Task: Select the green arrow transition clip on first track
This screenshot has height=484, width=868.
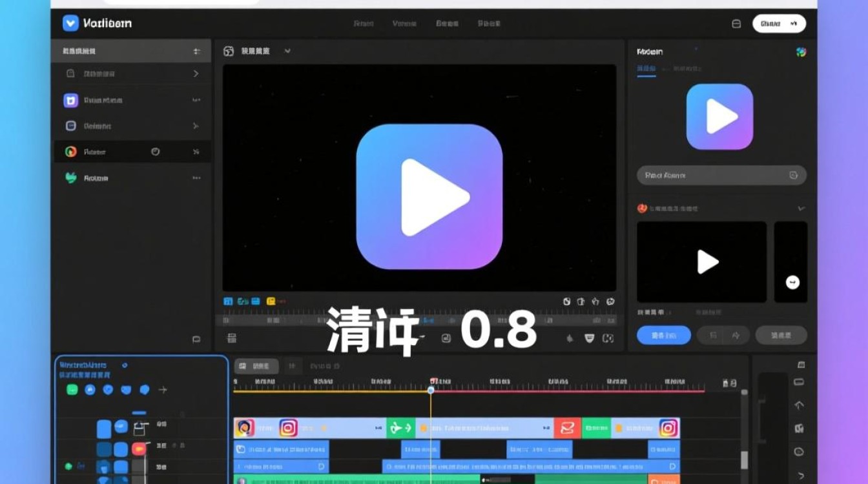Action: [400, 428]
